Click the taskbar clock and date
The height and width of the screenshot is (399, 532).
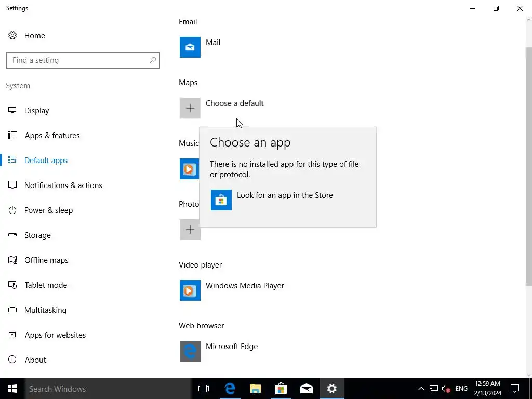click(487, 389)
